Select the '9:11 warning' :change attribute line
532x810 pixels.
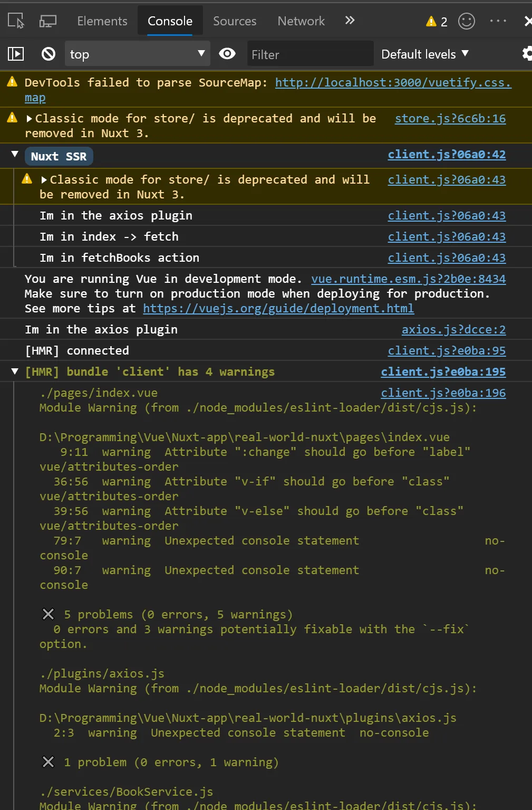coord(255,460)
